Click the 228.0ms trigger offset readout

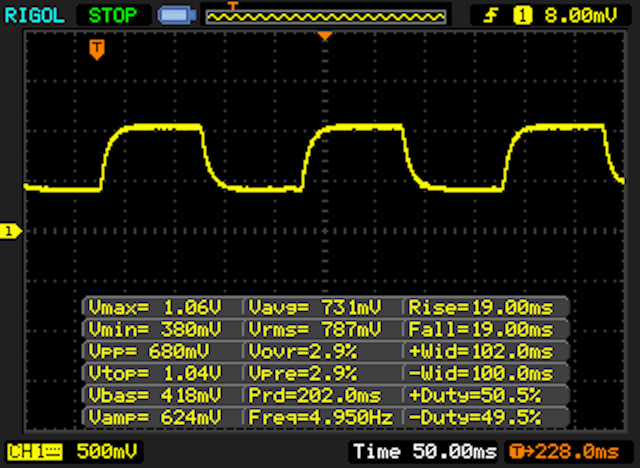click(x=565, y=452)
